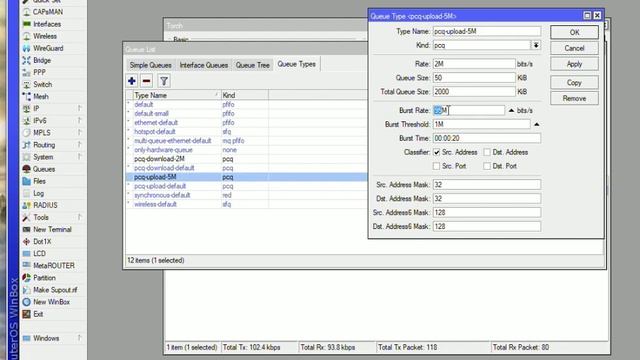
Task: Add a new queue type with plus icon
Action: [x=132, y=81]
